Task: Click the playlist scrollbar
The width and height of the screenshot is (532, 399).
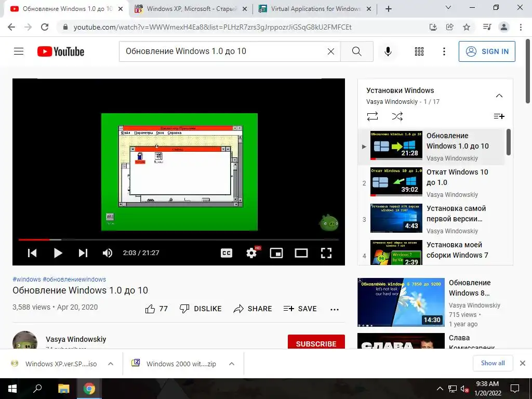Action: [509, 142]
